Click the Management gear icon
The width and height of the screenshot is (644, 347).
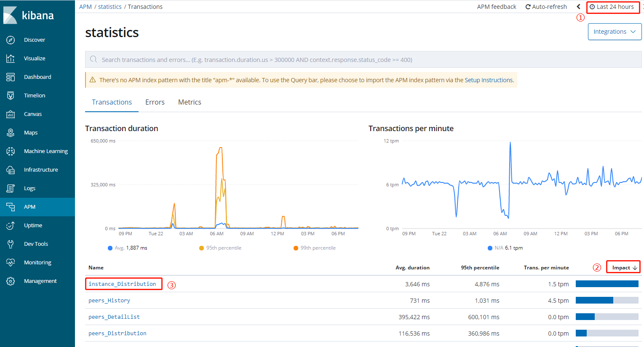click(11, 281)
